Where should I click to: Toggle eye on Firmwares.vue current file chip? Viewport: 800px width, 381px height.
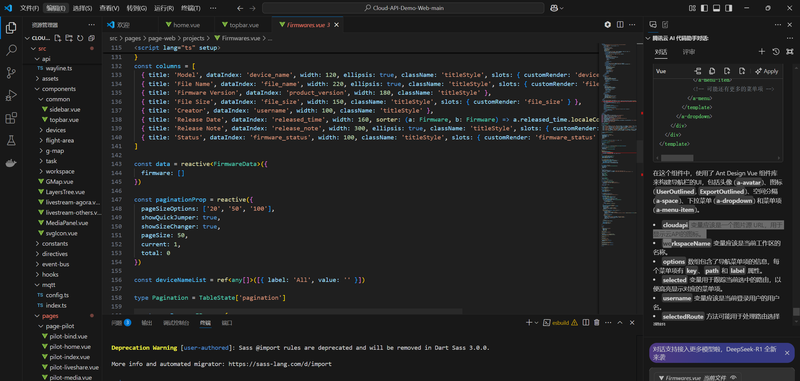[x=733, y=378]
